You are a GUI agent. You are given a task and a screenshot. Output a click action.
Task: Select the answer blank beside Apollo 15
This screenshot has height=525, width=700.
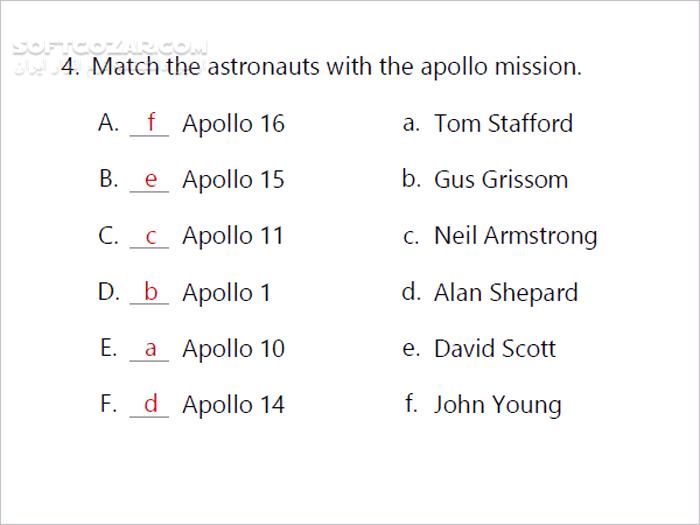tap(149, 180)
